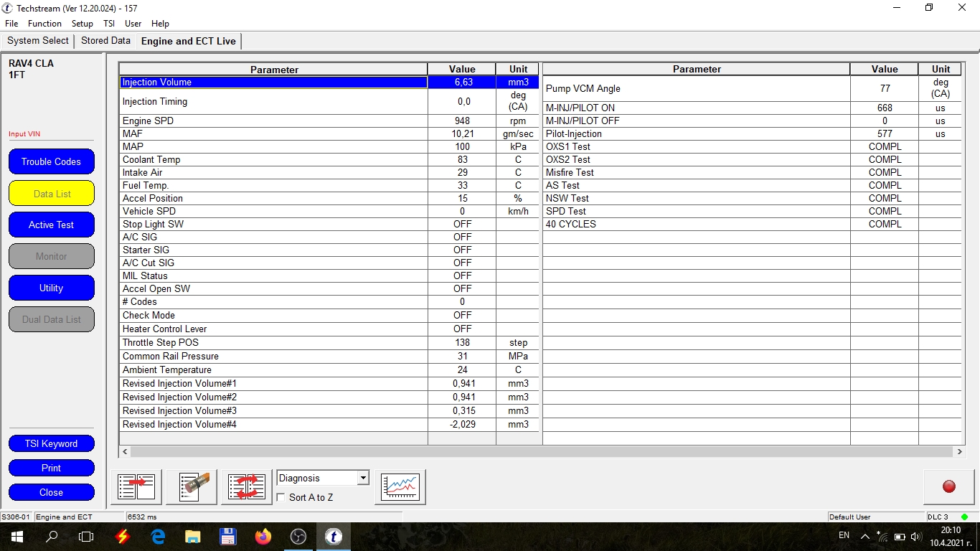Open the Help menu
Viewport: 980px width, 551px height.
coord(161,24)
